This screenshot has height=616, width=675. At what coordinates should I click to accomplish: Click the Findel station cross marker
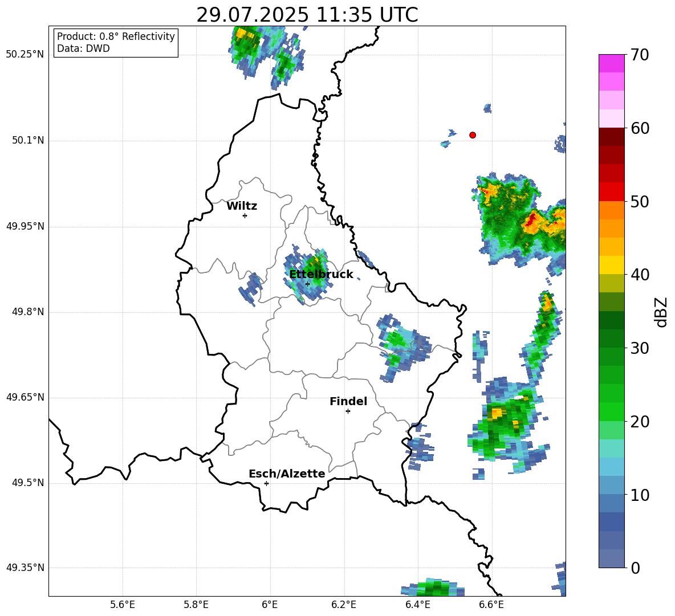coord(348,411)
